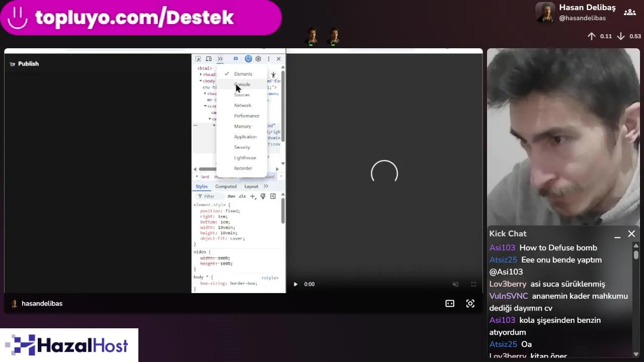The height and width of the screenshot is (362, 644).
Task: Click the bottom: 1em style declaration
Action: point(215,222)
